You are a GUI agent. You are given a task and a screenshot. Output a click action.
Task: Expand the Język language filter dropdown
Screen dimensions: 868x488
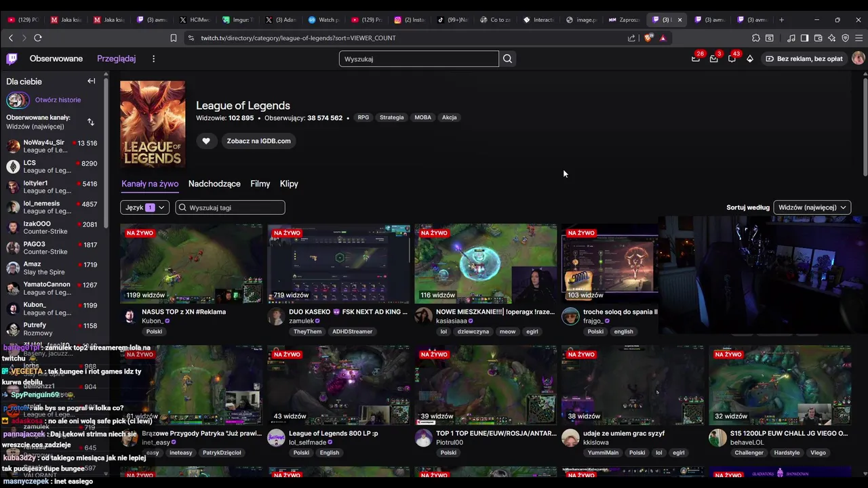pos(144,207)
